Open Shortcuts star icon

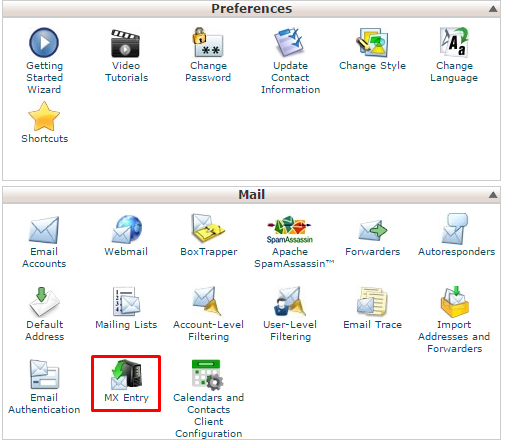tap(44, 116)
